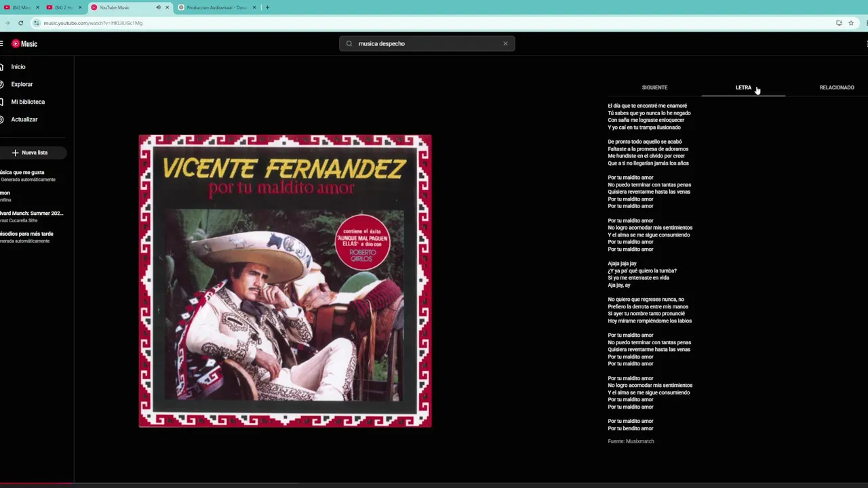The image size is (868, 488).
Task: Bookmark this page with the star icon
Action: pos(851,23)
